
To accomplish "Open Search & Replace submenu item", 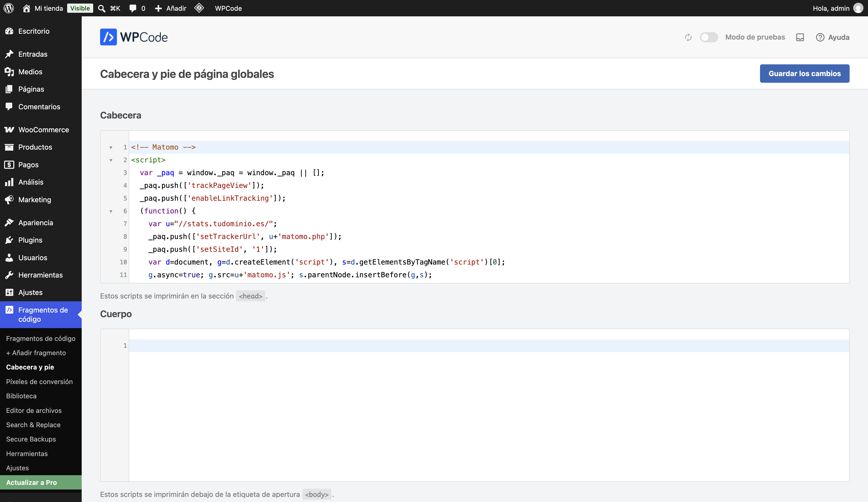I will (x=33, y=425).
